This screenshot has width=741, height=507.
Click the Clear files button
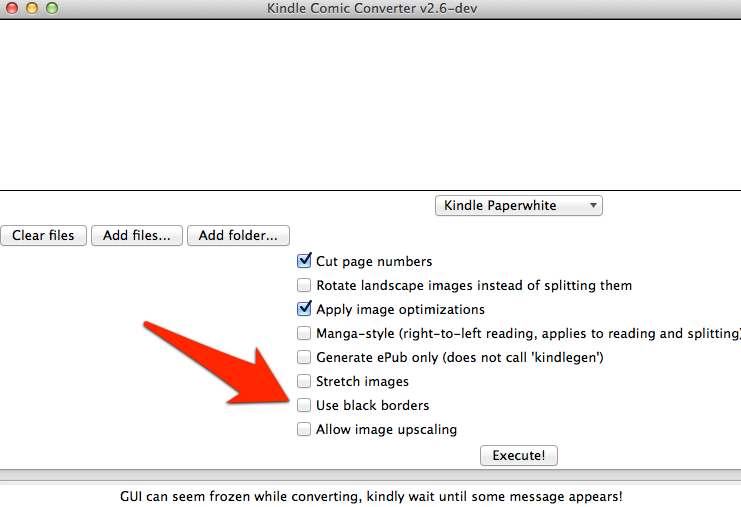[43, 235]
